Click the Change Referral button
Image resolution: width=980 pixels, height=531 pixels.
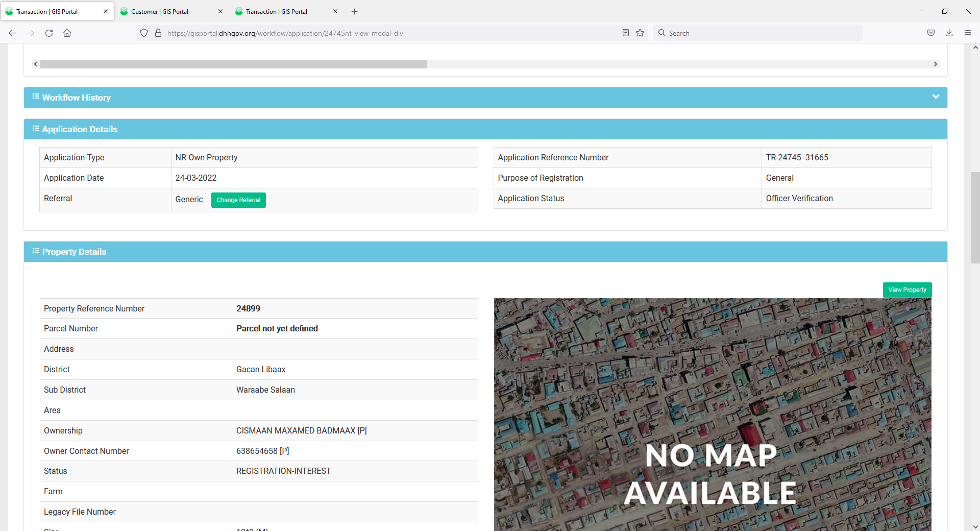coord(238,200)
